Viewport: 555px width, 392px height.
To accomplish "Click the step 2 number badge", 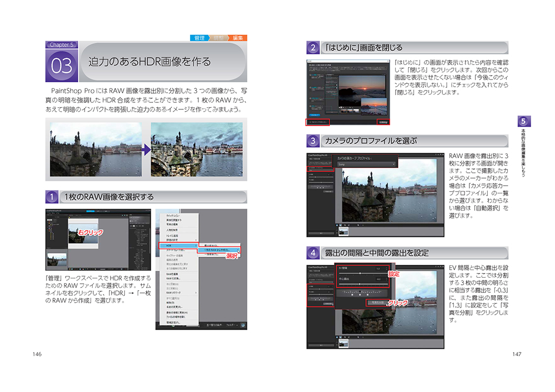I will pyautogui.click(x=313, y=48).
